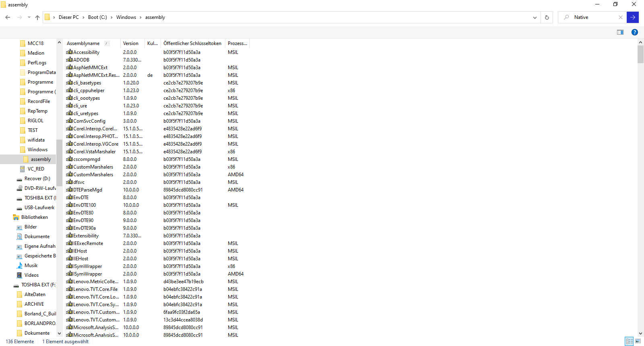Click the navigation pane scroll-up arrow
The image size is (644, 346).
click(x=59, y=42)
